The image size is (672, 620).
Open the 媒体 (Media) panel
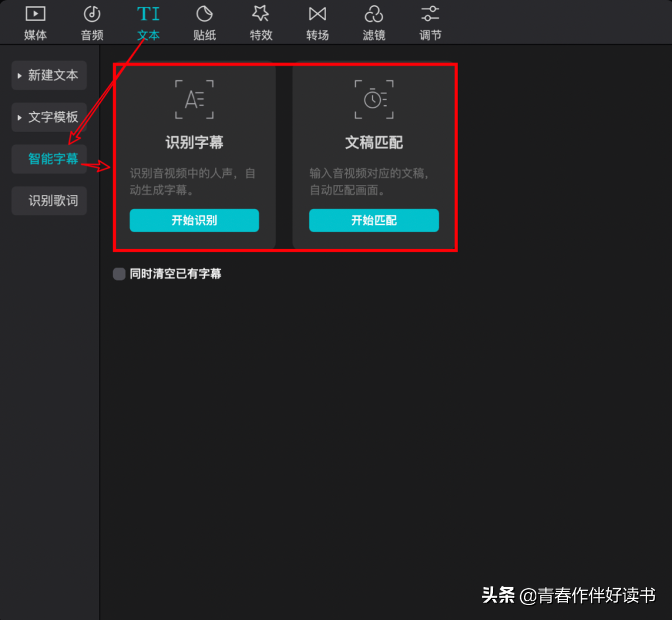pos(35,22)
